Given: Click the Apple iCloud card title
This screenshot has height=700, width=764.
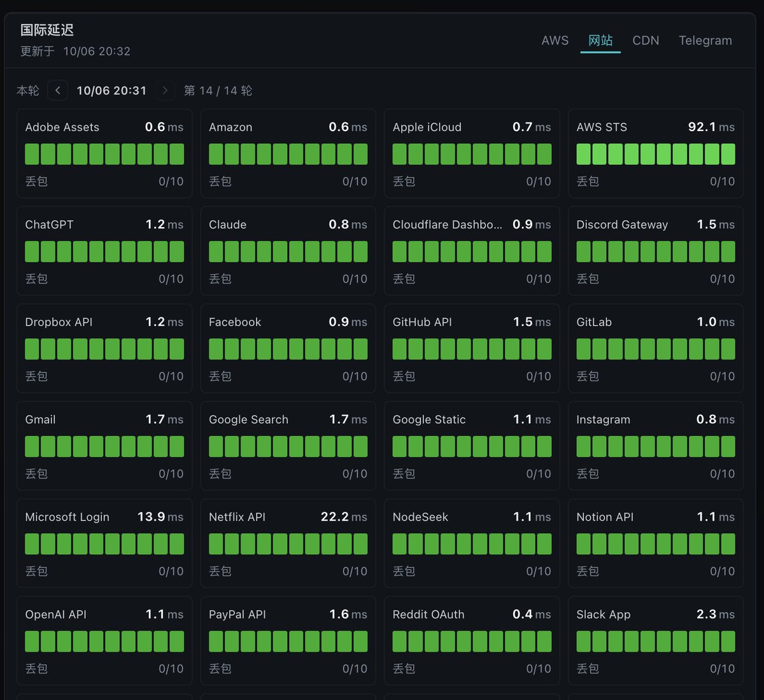Looking at the screenshot, I should click(x=427, y=127).
